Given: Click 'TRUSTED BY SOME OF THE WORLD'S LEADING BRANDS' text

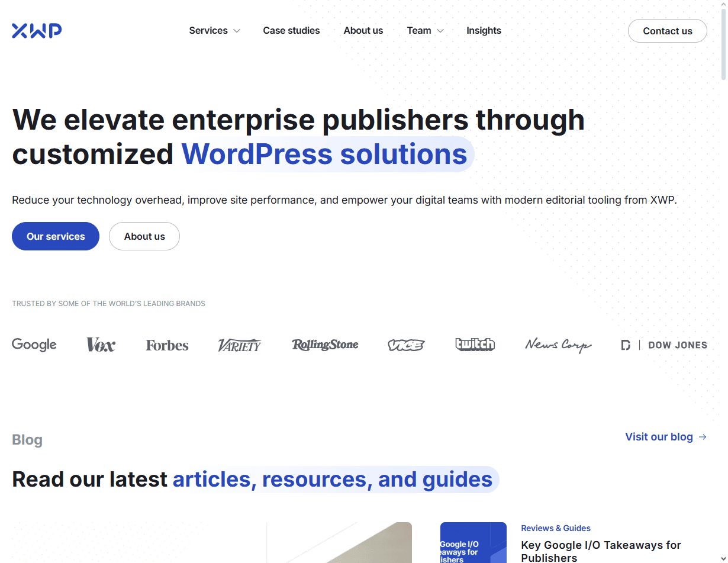Looking at the screenshot, I should (x=108, y=304).
